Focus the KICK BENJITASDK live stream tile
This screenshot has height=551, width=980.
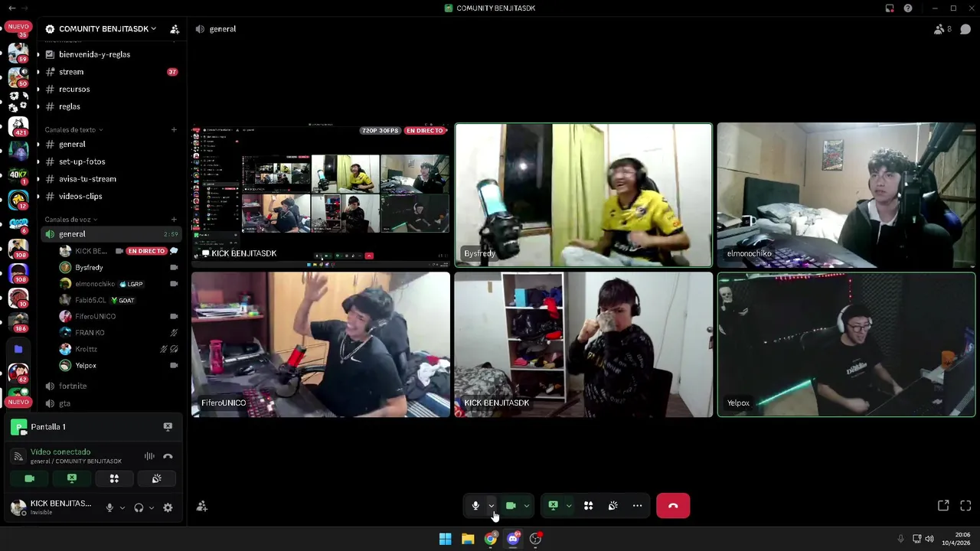(x=321, y=195)
